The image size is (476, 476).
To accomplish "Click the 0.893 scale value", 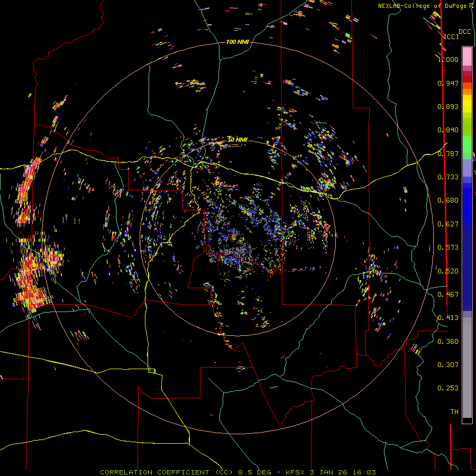I will coord(448,106).
